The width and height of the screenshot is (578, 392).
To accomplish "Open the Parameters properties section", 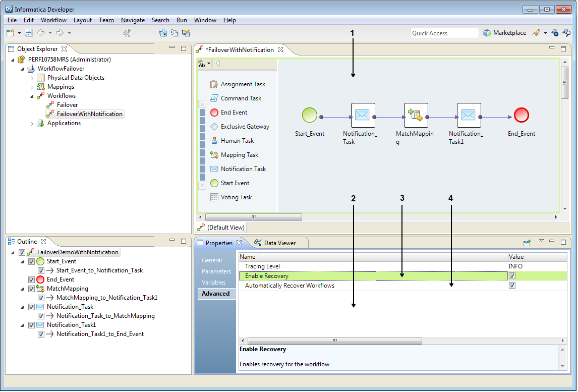I will (x=216, y=271).
